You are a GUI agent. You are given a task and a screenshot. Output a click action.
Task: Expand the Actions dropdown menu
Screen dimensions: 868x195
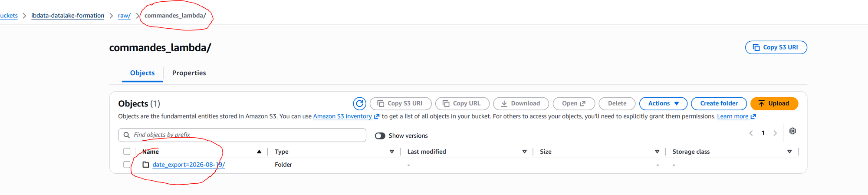[x=663, y=103]
